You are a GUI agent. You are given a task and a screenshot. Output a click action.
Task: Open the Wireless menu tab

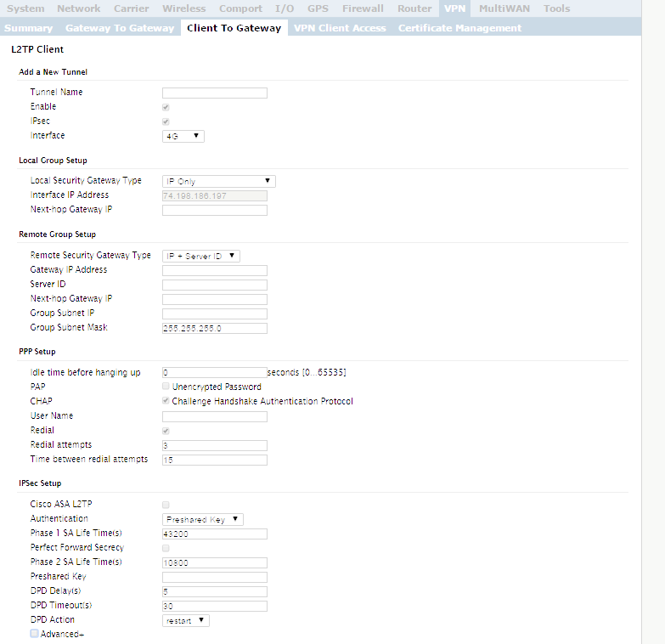183,8
